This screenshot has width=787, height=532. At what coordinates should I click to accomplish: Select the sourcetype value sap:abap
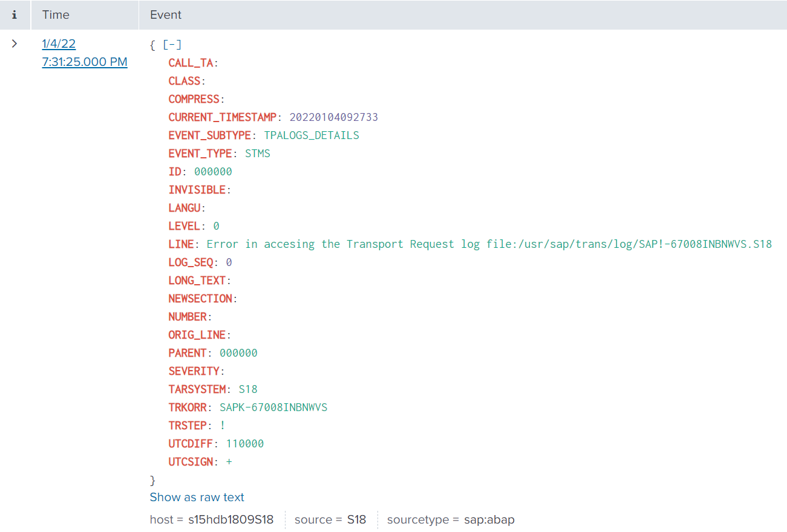coord(489,519)
